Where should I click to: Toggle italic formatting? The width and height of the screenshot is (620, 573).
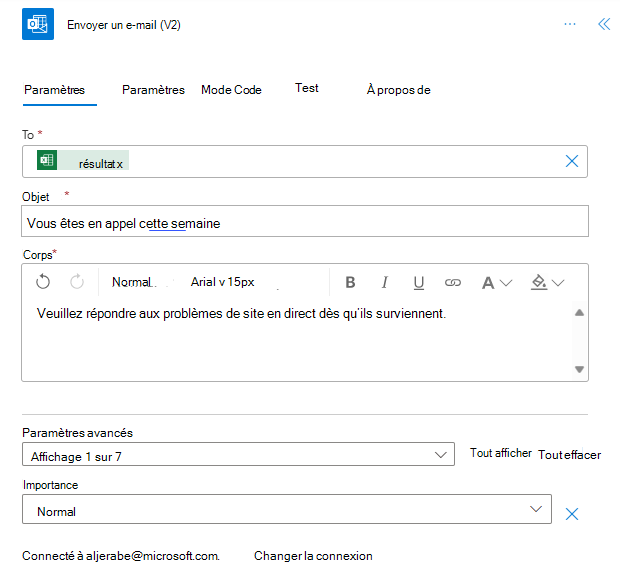(x=384, y=282)
